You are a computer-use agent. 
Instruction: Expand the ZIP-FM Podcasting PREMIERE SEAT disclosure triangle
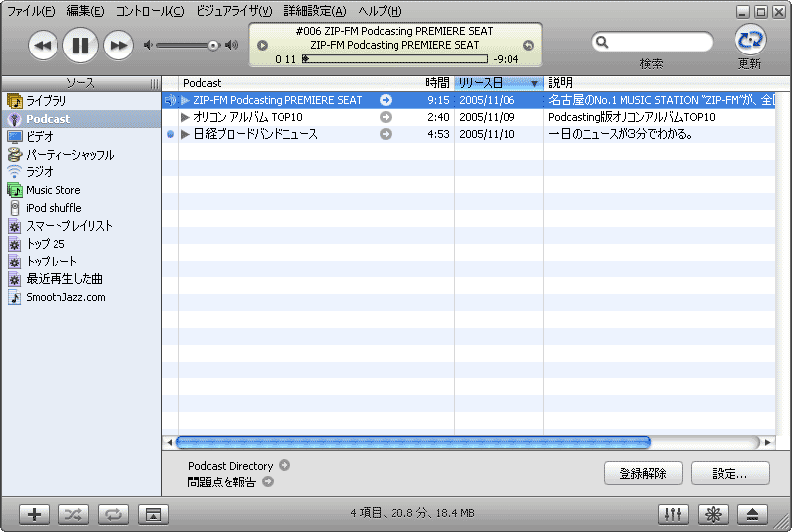tap(185, 100)
